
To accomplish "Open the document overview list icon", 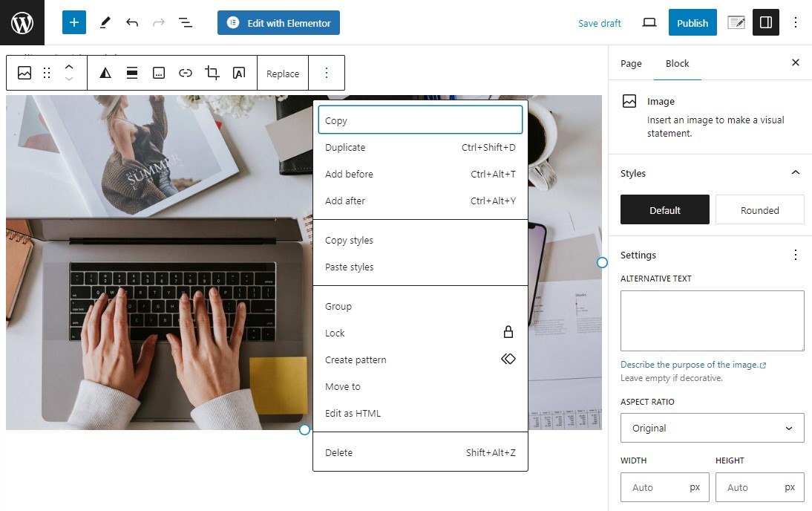I will coord(186,22).
